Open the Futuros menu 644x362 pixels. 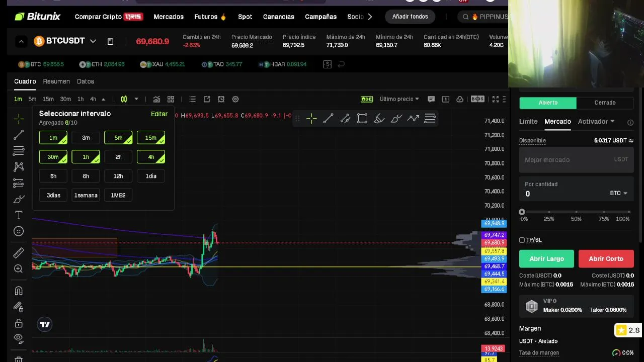pos(210,17)
